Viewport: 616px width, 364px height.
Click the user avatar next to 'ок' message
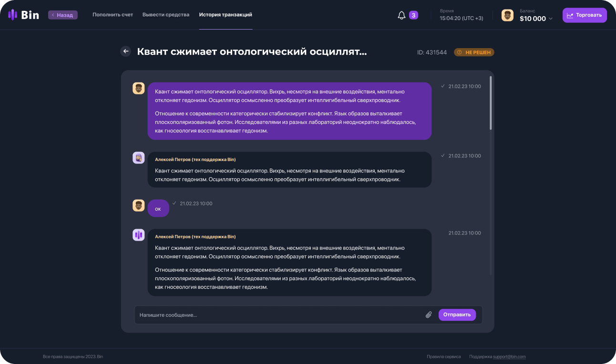(x=138, y=205)
